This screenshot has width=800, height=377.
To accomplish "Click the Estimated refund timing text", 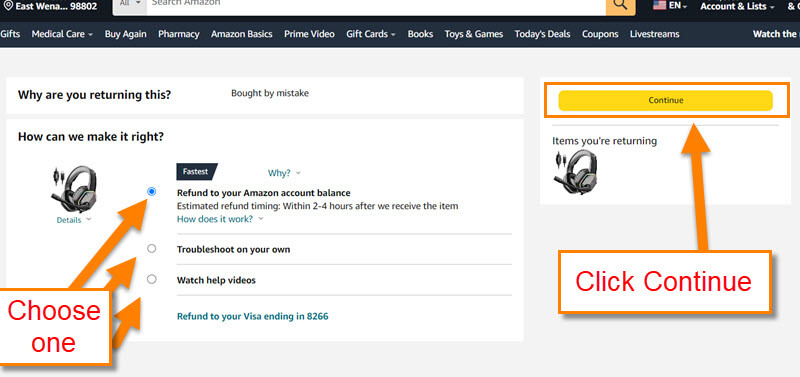I will coord(317,206).
